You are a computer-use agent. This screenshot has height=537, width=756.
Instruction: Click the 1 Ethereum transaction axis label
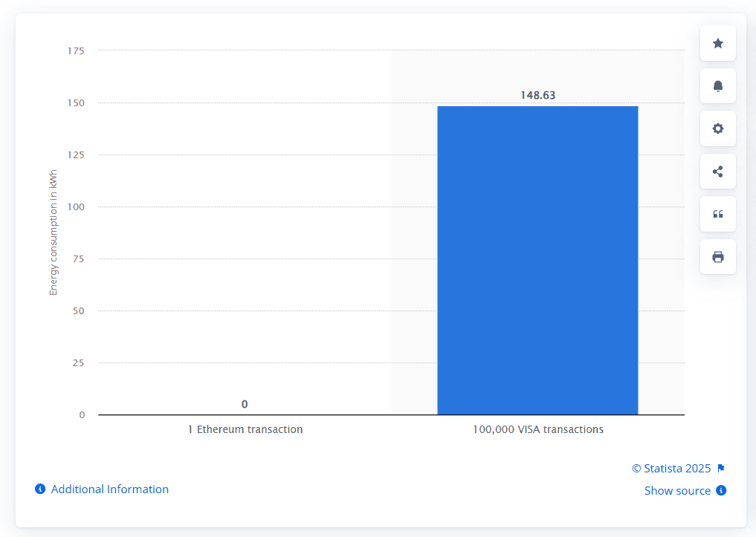[245, 429]
